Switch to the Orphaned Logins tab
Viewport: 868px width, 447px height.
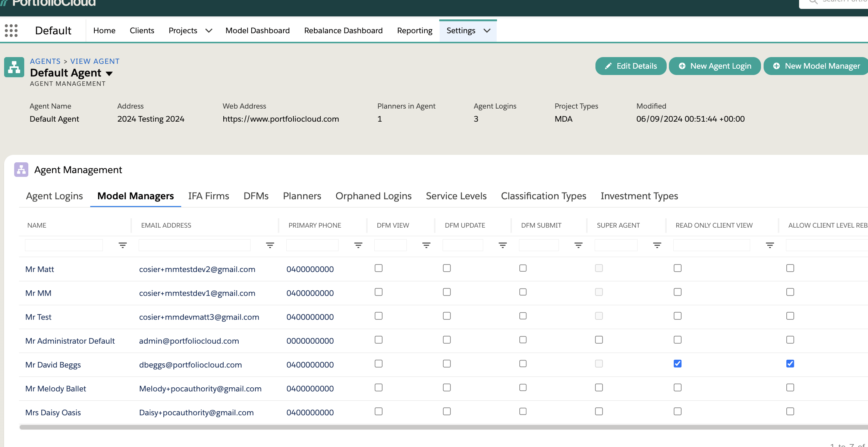(x=373, y=196)
